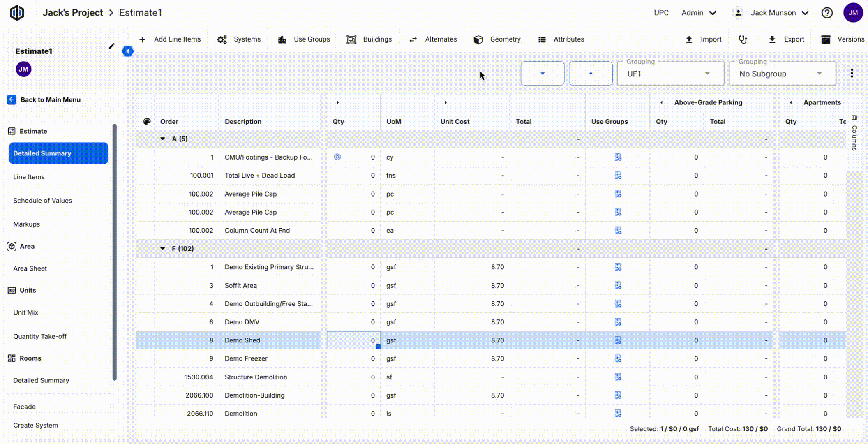Click Use Groups icon in Demo Shed row
The width and height of the screenshot is (868, 444).
(x=617, y=340)
